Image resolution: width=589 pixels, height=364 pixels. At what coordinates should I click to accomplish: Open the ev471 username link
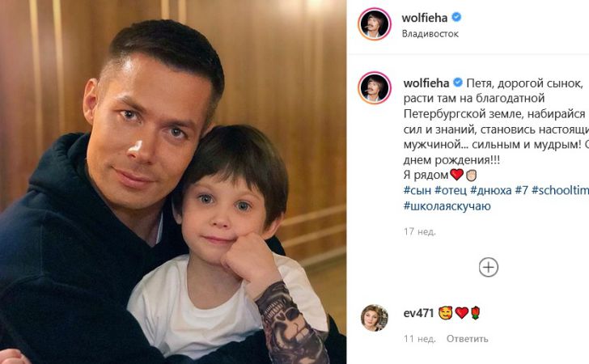coord(418,313)
